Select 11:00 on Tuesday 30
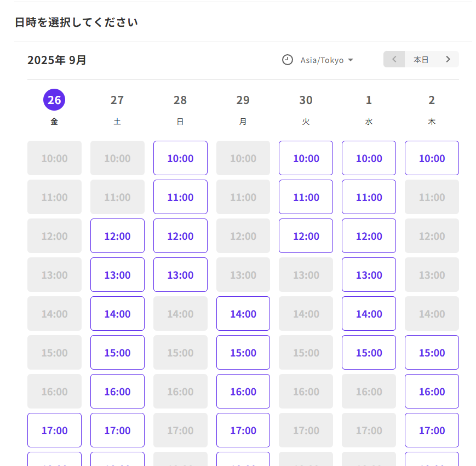Image resolution: width=476 pixels, height=466 pixels. [x=306, y=197]
